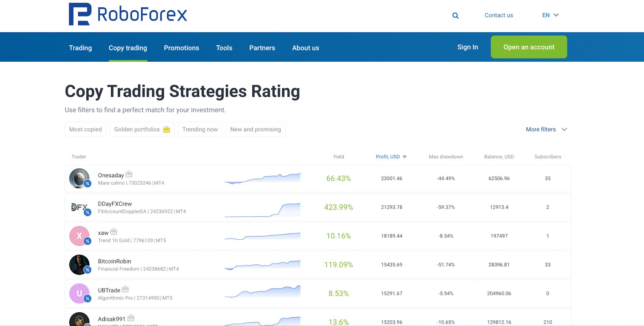The width and height of the screenshot is (644, 326).
Task: View BitcoinRobin profit chart thumbnail
Action: pyautogui.click(x=262, y=265)
